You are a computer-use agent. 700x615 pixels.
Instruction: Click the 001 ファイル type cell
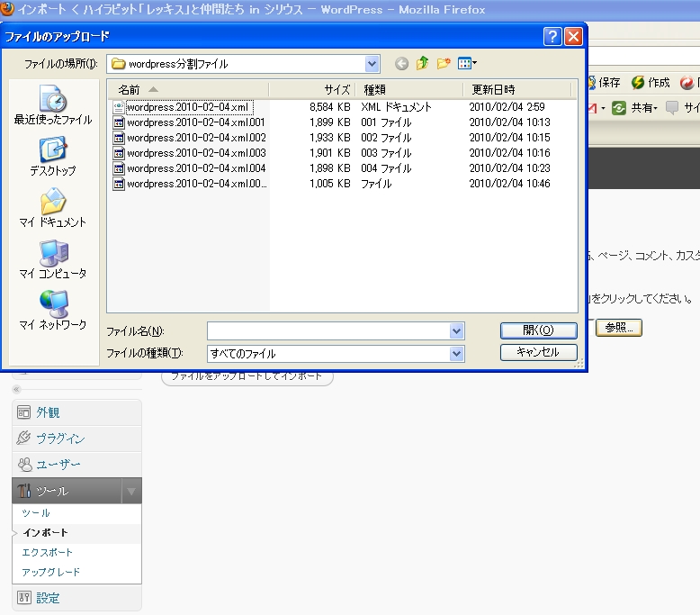(386, 122)
